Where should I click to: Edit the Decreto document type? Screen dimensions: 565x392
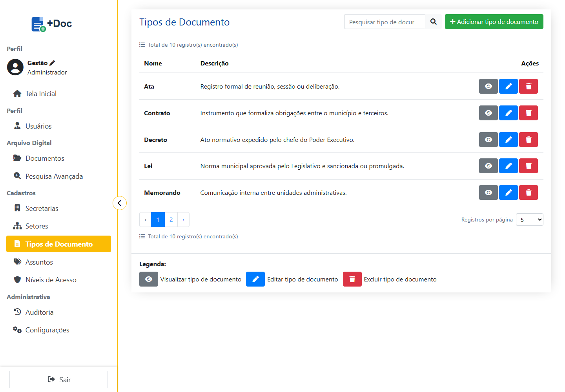[x=508, y=140]
